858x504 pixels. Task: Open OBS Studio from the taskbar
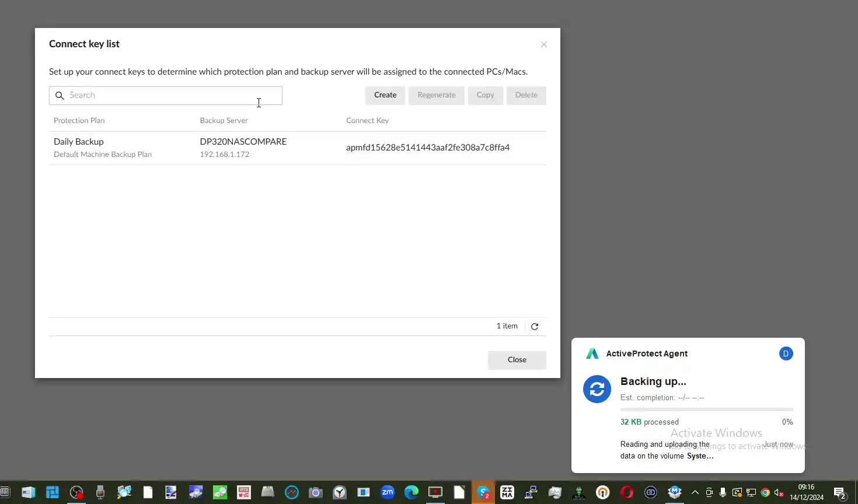pyautogui.click(x=76, y=492)
